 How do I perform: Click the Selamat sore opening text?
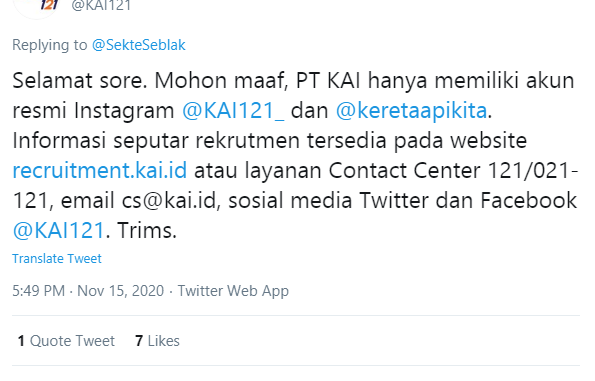pos(80,81)
